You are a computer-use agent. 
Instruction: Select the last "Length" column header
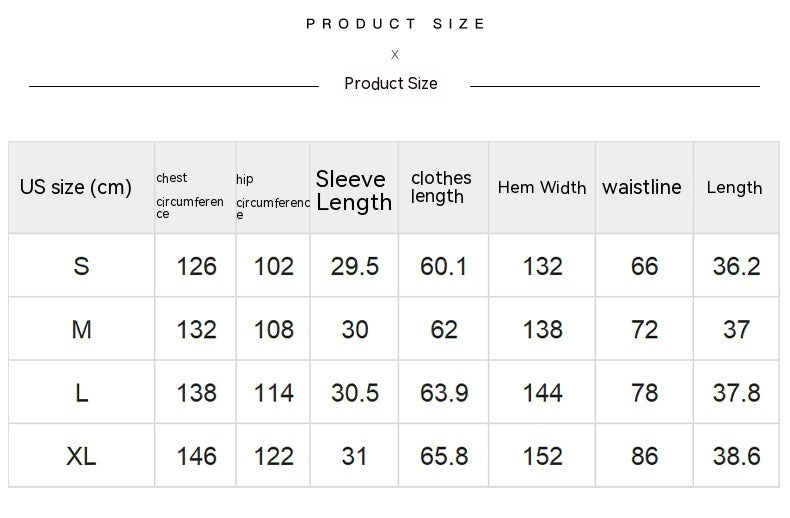point(734,187)
